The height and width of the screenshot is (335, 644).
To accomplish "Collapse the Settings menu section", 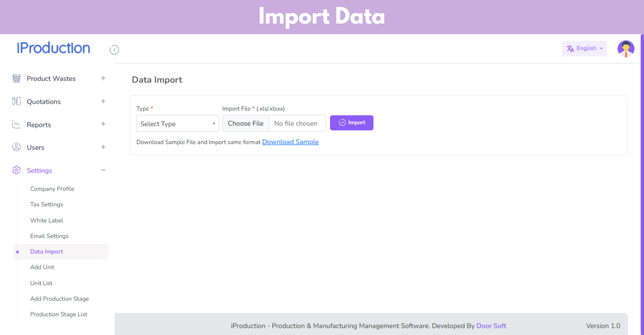I will pyautogui.click(x=103, y=170).
